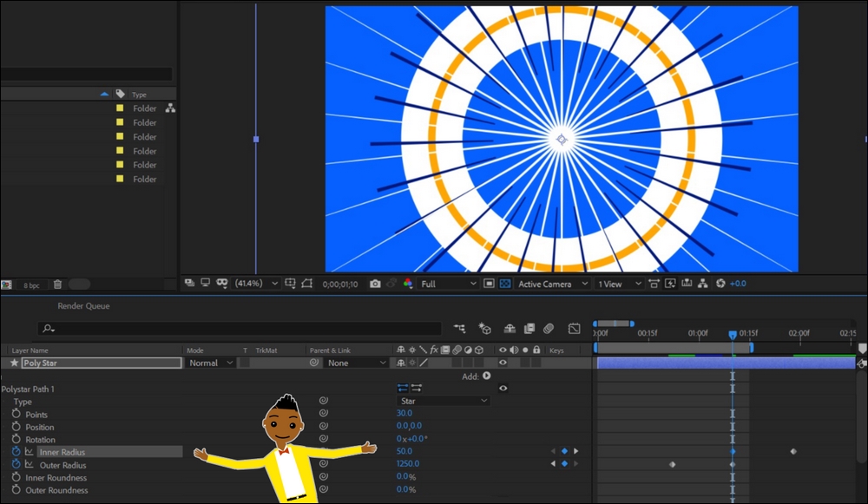The image size is (868, 504).
Task: Toggle Hide Shy Layers icon
Action: (510, 329)
